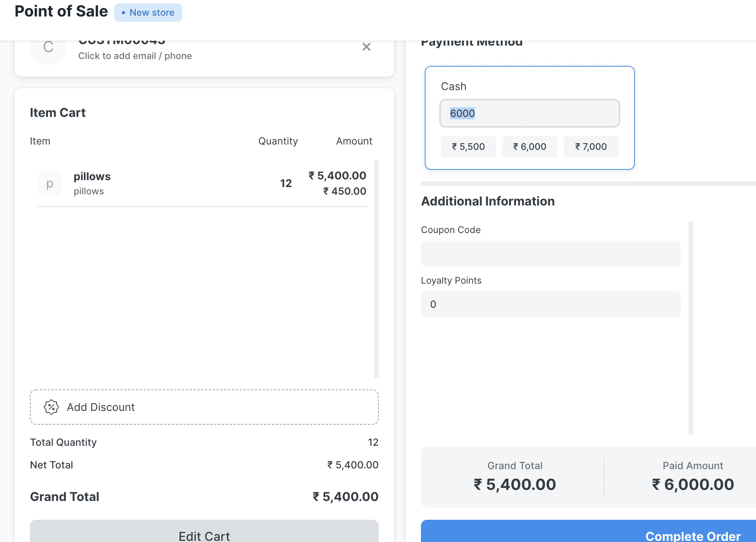
Task: Click the New store badge next to Point of Sale
Action: 148,12
